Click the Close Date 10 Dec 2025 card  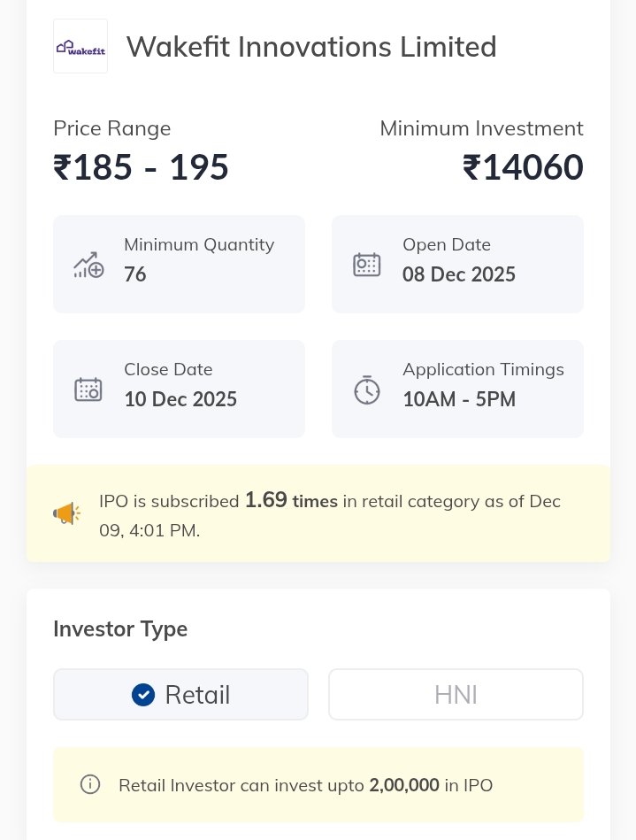pyautogui.click(x=179, y=389)
